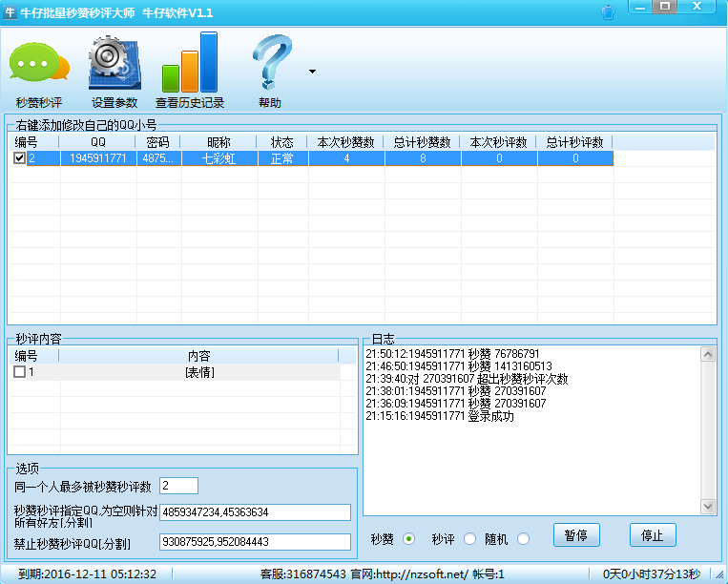Click the log scrollbar up arrow

[x=708, y=355]
